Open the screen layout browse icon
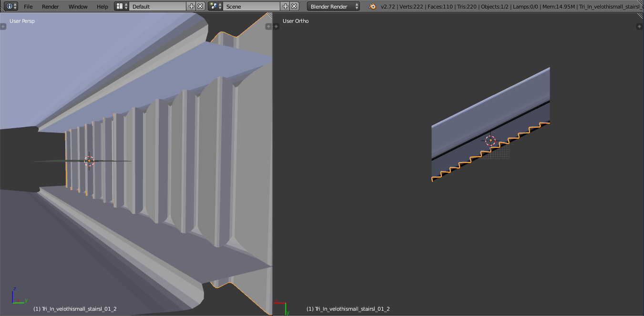The height and width of the screenshot is (316, 644). (x=122, y=6)
